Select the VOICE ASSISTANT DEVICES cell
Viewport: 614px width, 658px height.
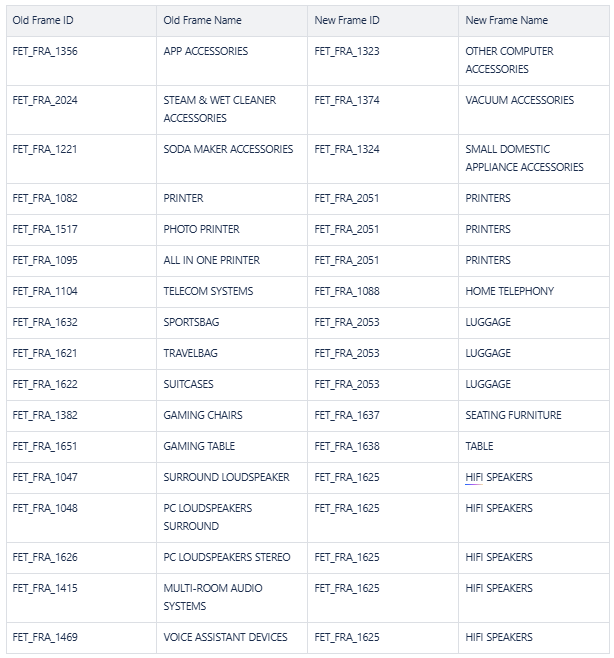[225, 637]
